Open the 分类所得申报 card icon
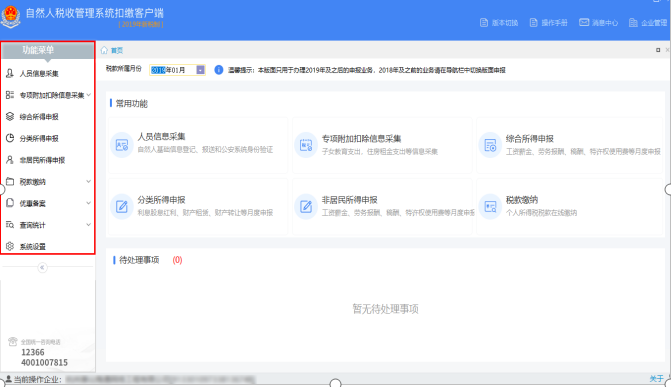 (x=122, y=206)
